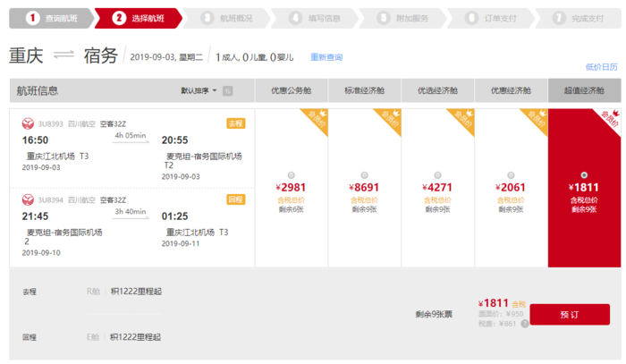Click the 标准经济舱 column header
The image size is (626, 364).
[364, 90]
